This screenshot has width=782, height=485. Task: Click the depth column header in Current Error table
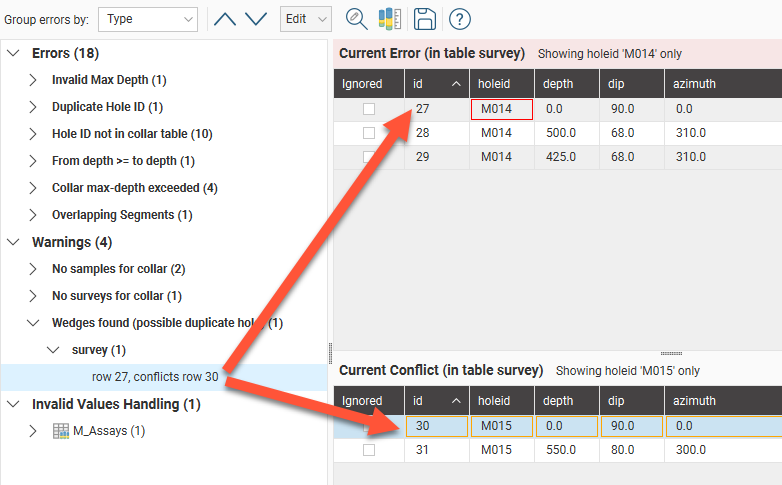[557, 84]
